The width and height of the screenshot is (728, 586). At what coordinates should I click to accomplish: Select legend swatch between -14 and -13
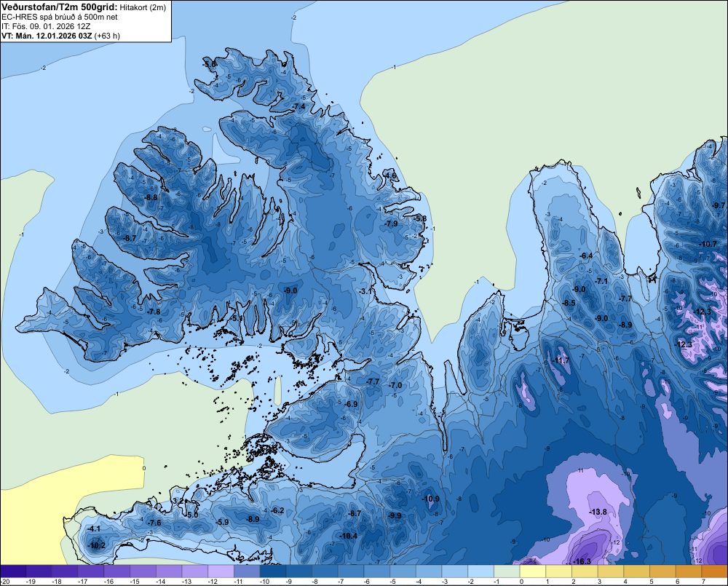coord(169,571)
